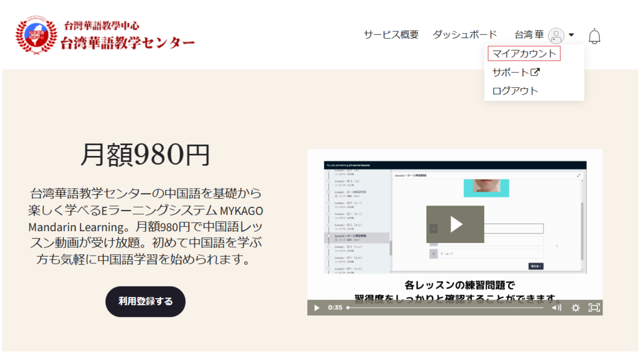Select マイアカウント from the dropdown menu

(524, 54)
